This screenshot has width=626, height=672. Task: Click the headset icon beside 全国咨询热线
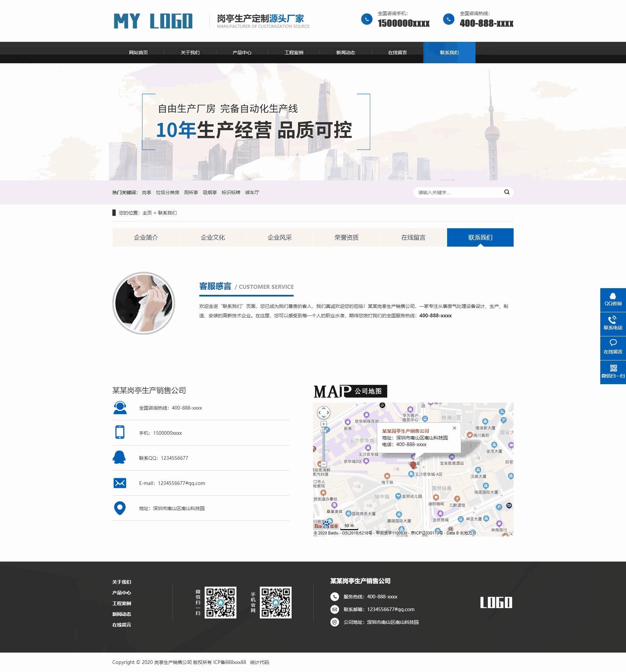[121, 408]
